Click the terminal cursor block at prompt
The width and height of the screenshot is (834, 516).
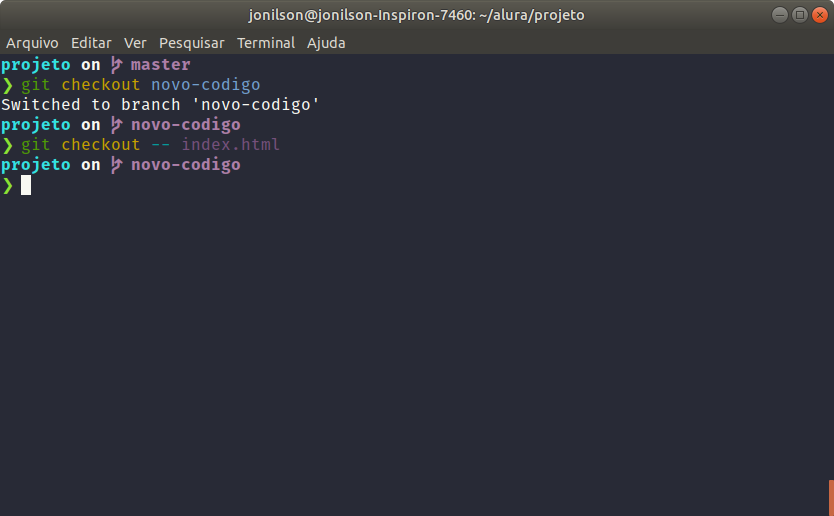(26, 185)
